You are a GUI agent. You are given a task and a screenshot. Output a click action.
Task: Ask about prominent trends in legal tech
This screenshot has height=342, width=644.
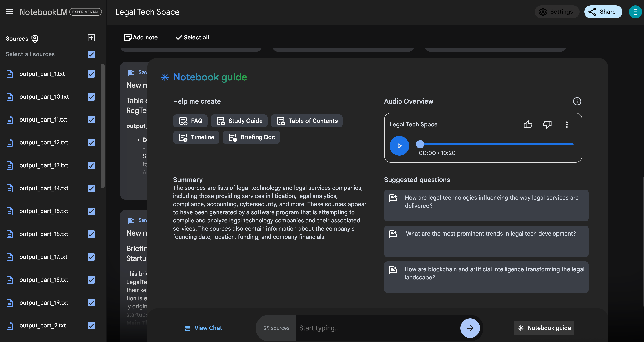pyautogui.click(x=486, y=241)
